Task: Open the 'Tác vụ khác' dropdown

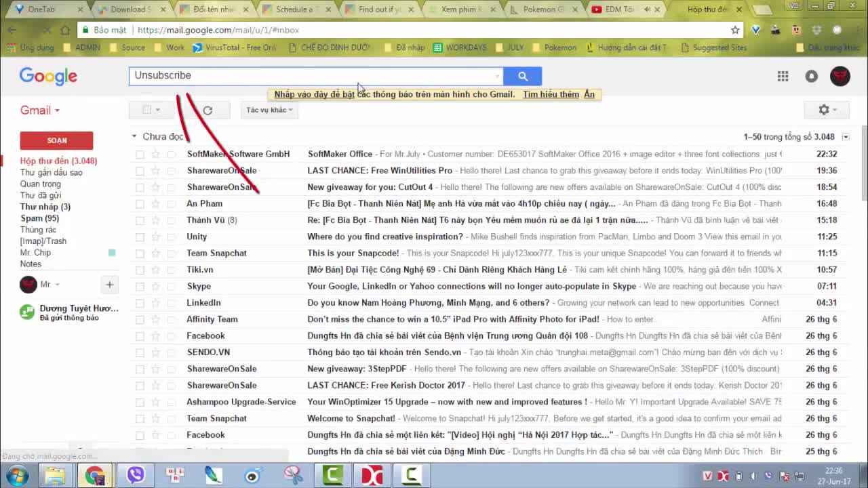Action: (x=269, y=110)
